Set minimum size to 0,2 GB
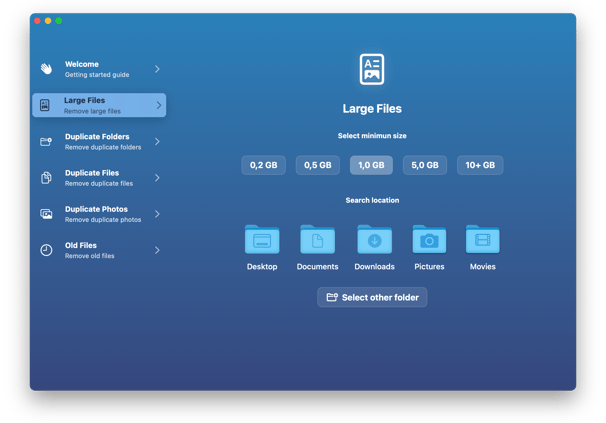606x423 pixels. 264,165
